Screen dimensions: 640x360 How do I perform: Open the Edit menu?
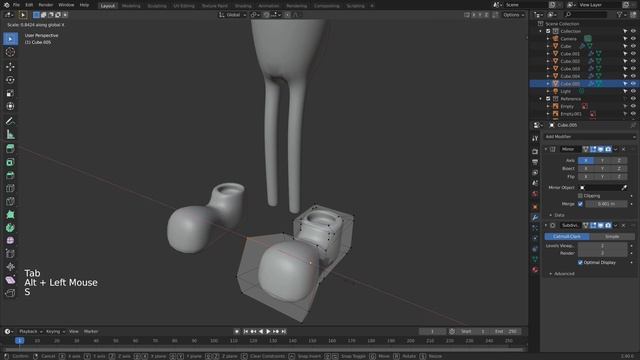point(29,5)
